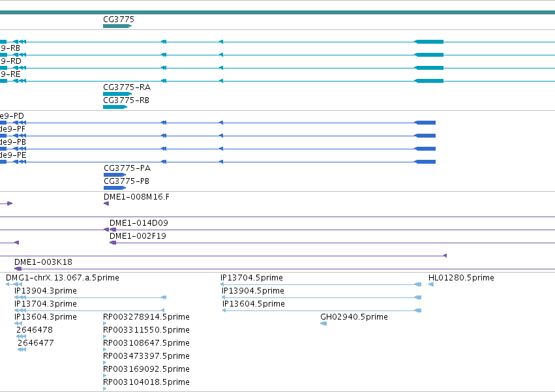Click the 9-RE transcript label
Image resolution: width=555 pixels, height=392 pixels.
pos(10,74)
